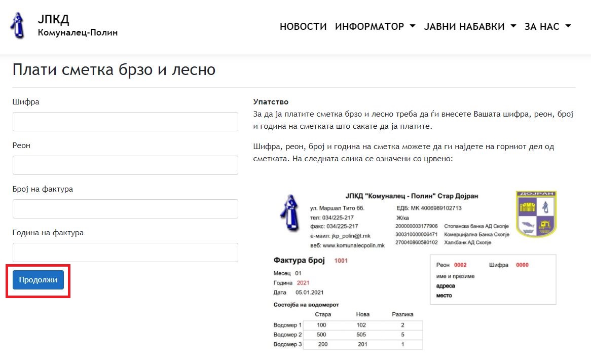Open the НОВОСТИ menu item
The width and height of the screenshot is (591, 364).
pyautogui.click(x=303, y=26)
